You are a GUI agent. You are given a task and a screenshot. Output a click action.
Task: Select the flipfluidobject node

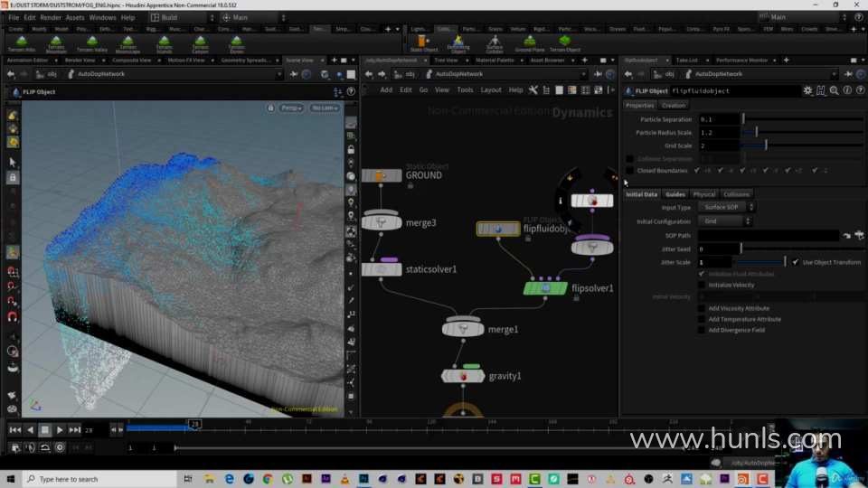(x=498, y=229)
